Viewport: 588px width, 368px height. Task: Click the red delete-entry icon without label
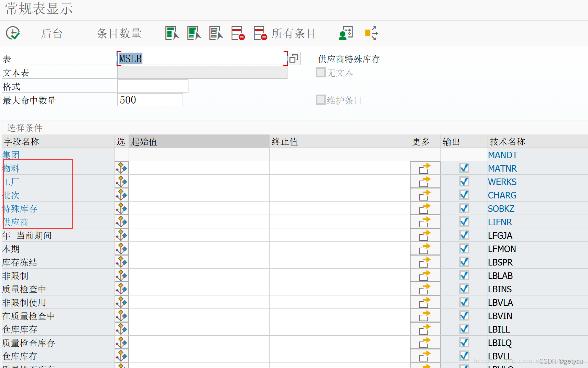[238, 33]
